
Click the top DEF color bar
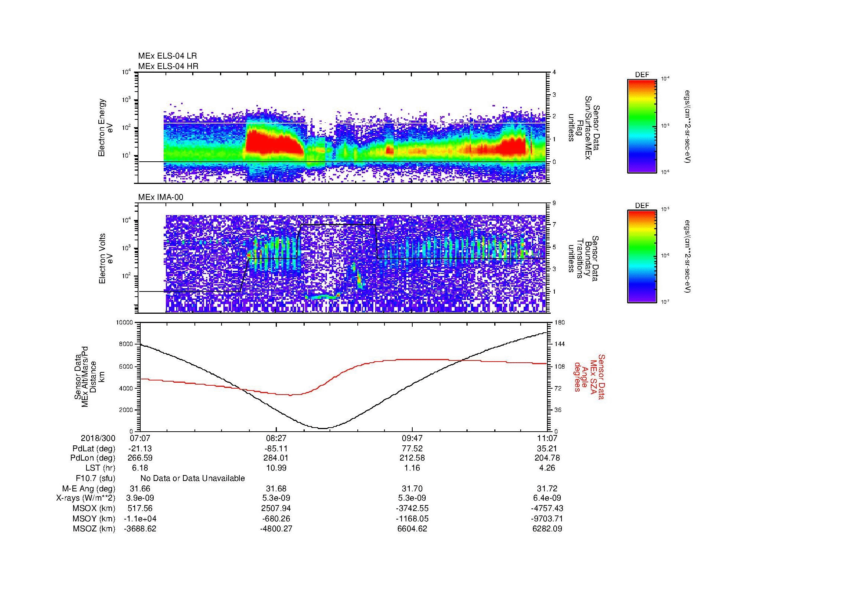642,126
